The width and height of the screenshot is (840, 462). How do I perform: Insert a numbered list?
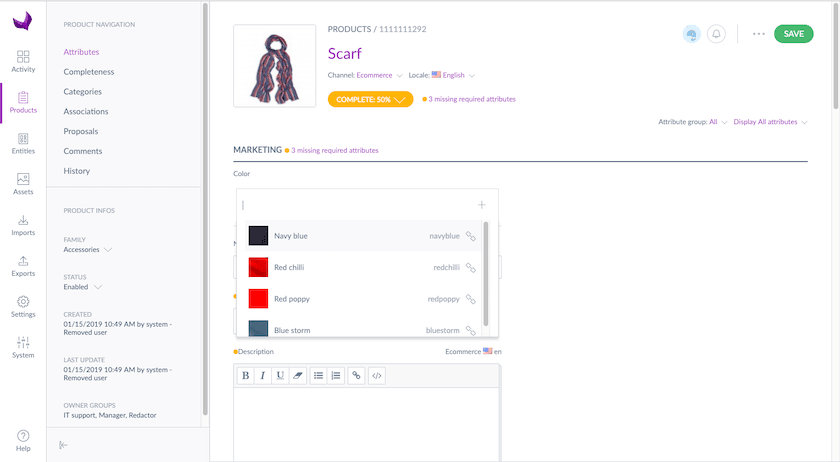tap(336, 376)
